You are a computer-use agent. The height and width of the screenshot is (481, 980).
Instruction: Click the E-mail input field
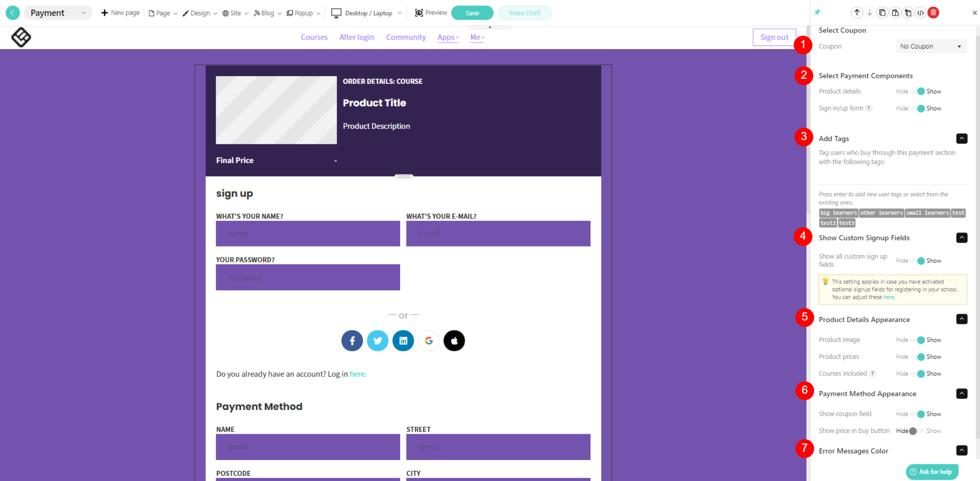click(x=498, y=234)
